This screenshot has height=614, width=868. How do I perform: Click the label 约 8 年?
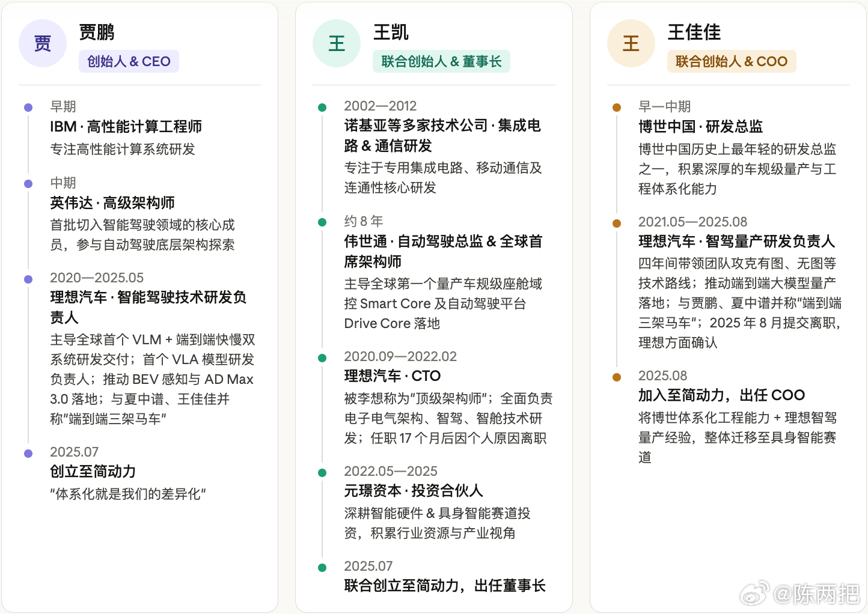[364, 221]
